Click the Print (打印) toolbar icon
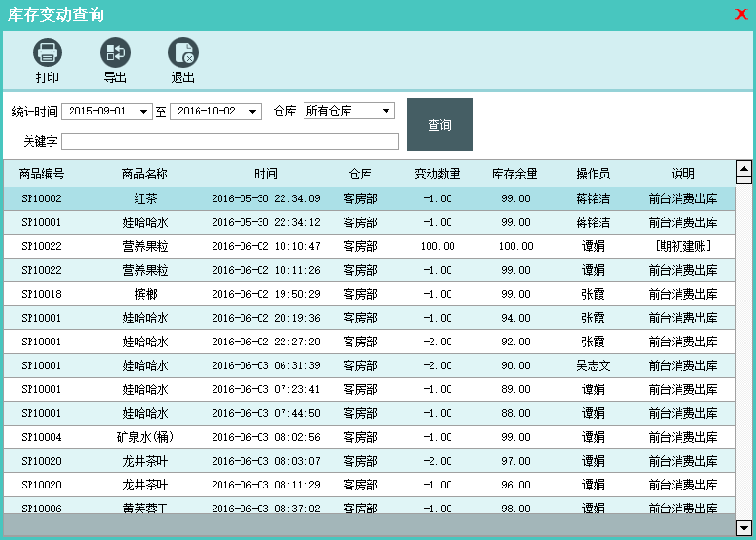The image size is (756, 540). click(48, 53)
